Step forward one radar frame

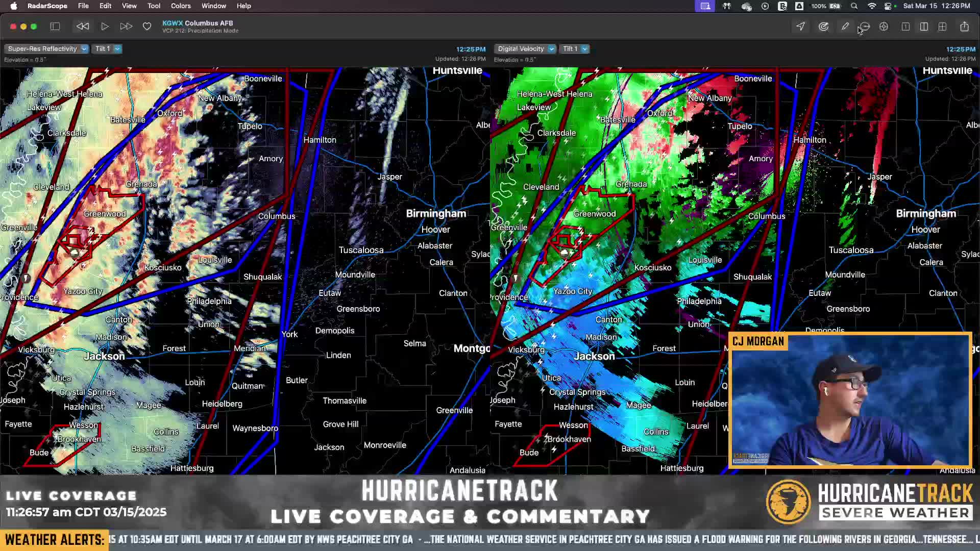[126, 27]
